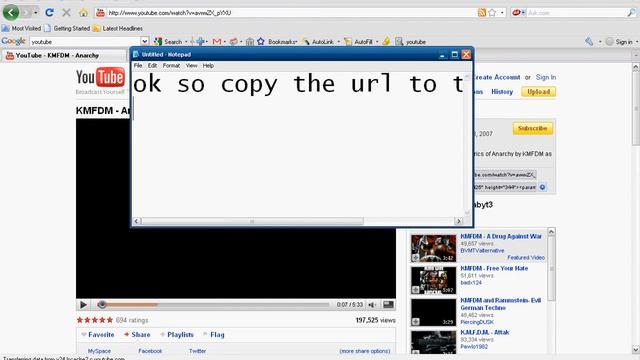640x360 pixels.
Task: Click the related videos scroll up arrow
Action: tap(551, 232)
